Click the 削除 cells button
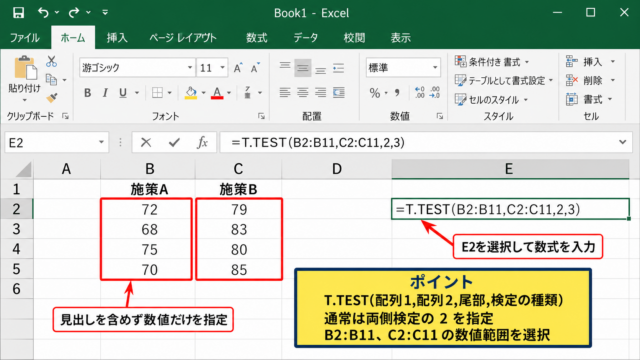640x360 pixels. pos(591,81)
